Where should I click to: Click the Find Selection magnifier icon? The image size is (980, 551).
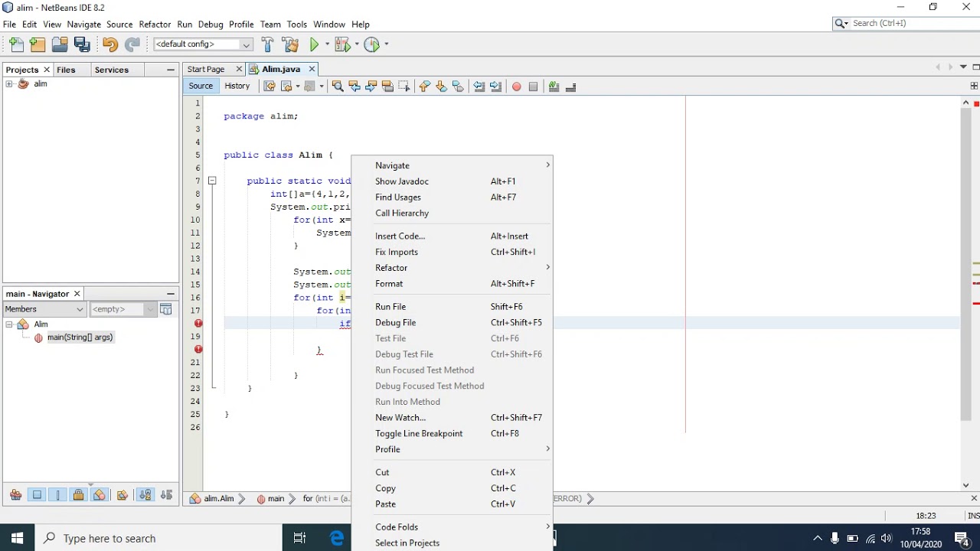coord(337,86)
